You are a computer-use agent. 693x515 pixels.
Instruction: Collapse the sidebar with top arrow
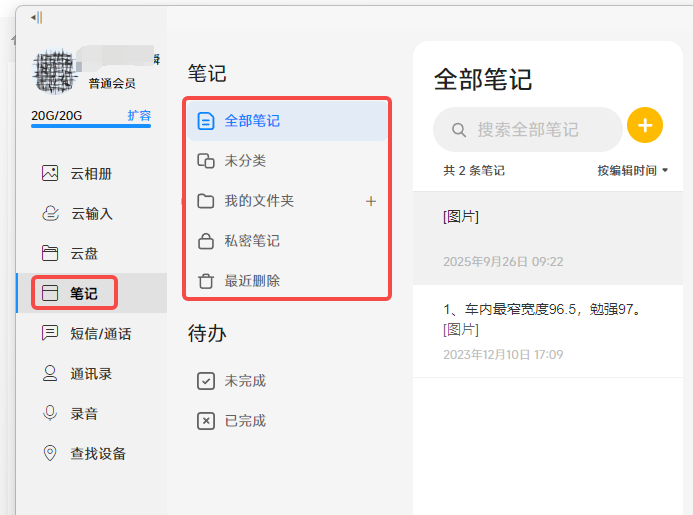36,18
